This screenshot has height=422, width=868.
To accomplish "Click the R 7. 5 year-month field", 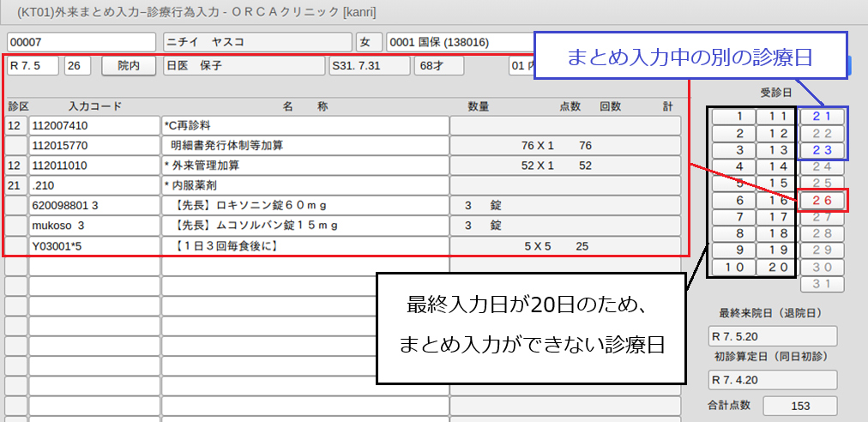I will click(x=33, y=65).
